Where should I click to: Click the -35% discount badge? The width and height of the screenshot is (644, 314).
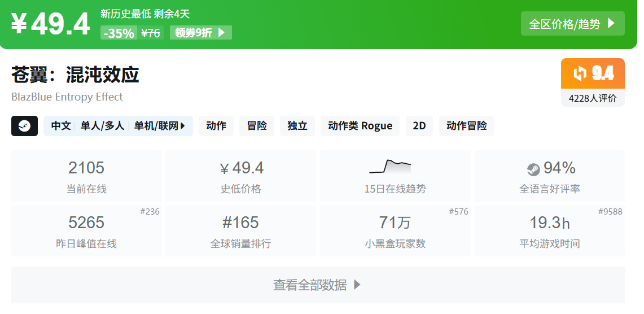pos(119,33)
